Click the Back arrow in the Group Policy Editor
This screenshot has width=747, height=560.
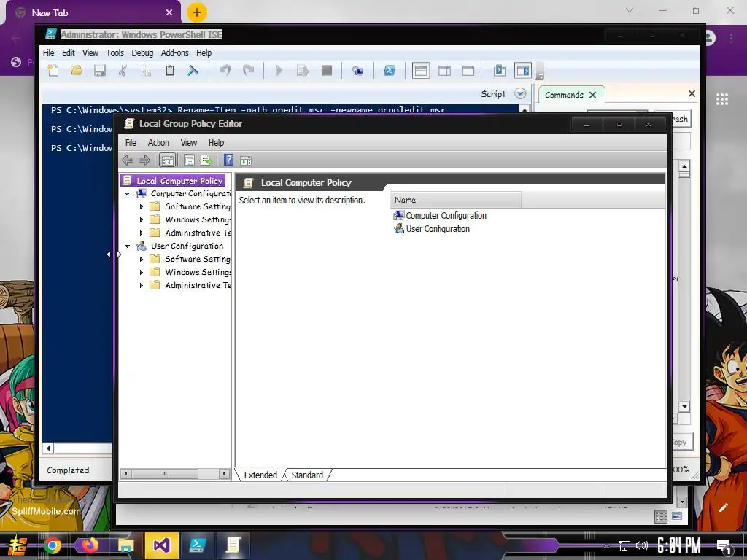click(128, 160)
